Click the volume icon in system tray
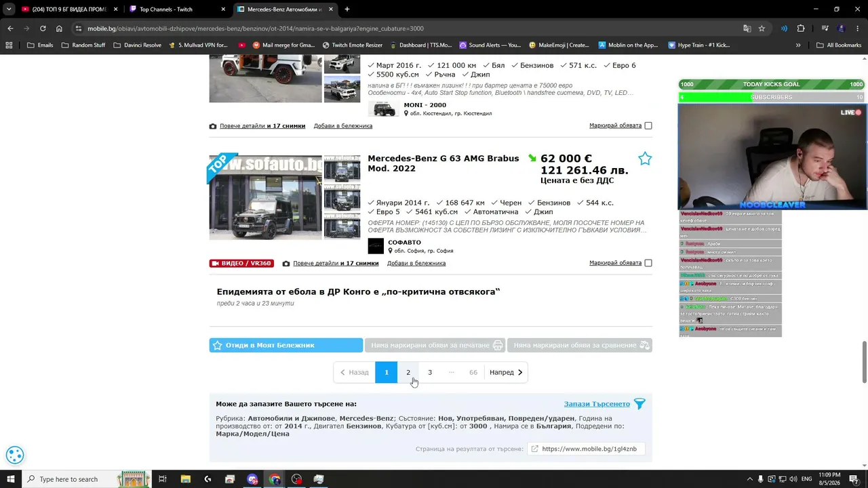This screenshot has height=488, width=868. [793, 479]
